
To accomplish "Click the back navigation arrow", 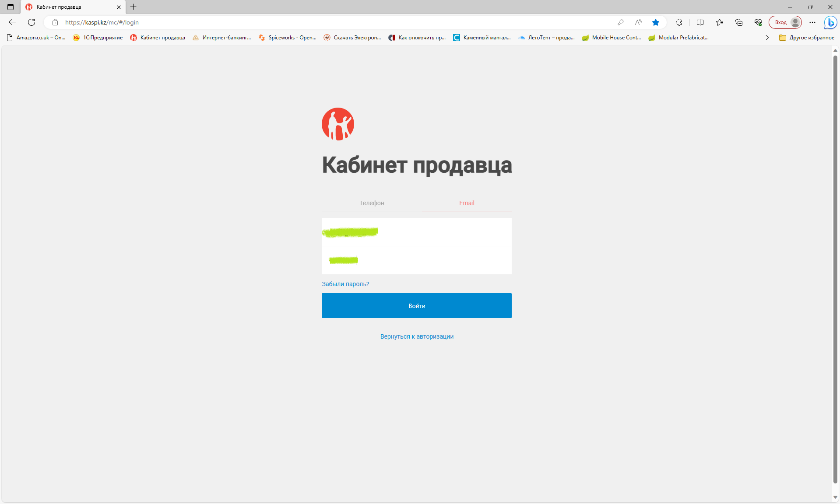I will click(11, 22).
